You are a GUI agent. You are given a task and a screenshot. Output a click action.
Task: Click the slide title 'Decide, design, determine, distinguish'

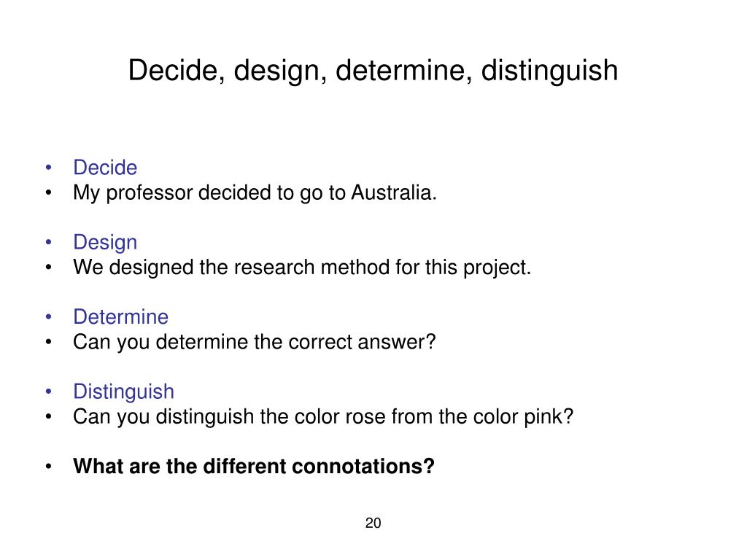[x=373, y=71]
